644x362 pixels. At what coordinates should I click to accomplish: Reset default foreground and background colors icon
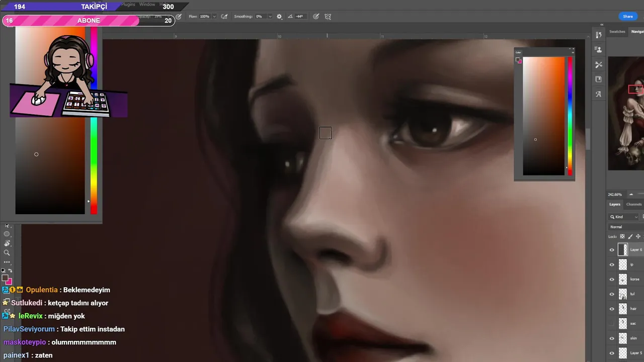[x=3, y=270]
